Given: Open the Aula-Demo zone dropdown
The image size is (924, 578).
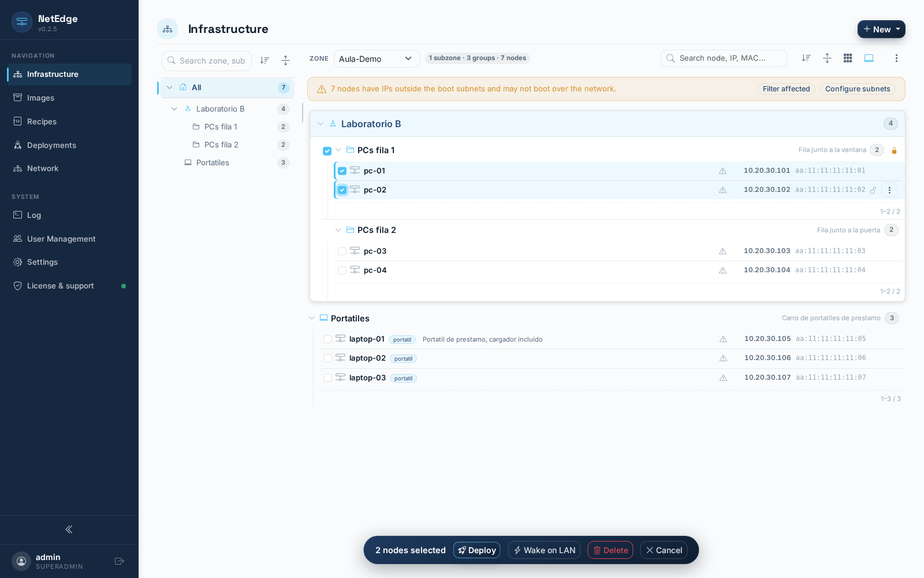Looking at the screenshot, I should tap(377, 58).
